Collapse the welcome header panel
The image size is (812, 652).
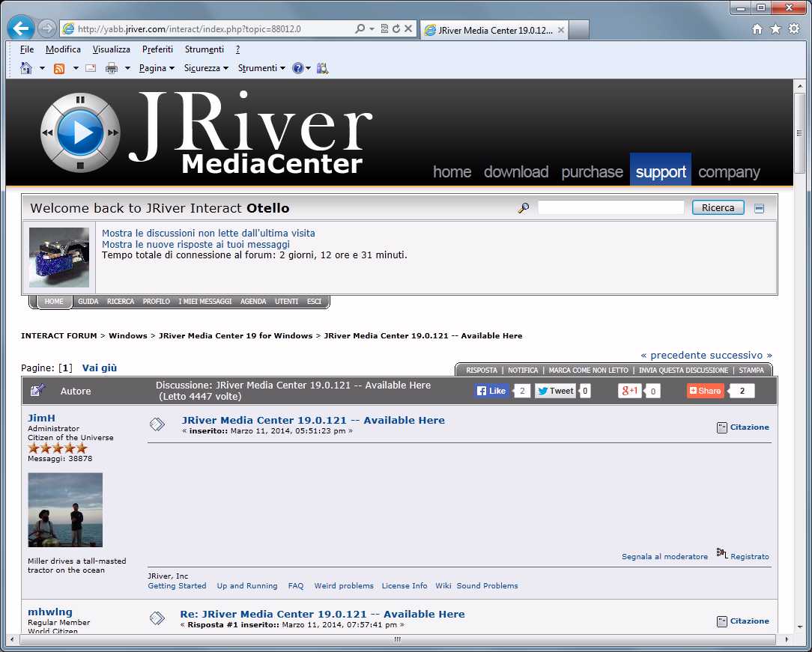click(x=759, y=209)
